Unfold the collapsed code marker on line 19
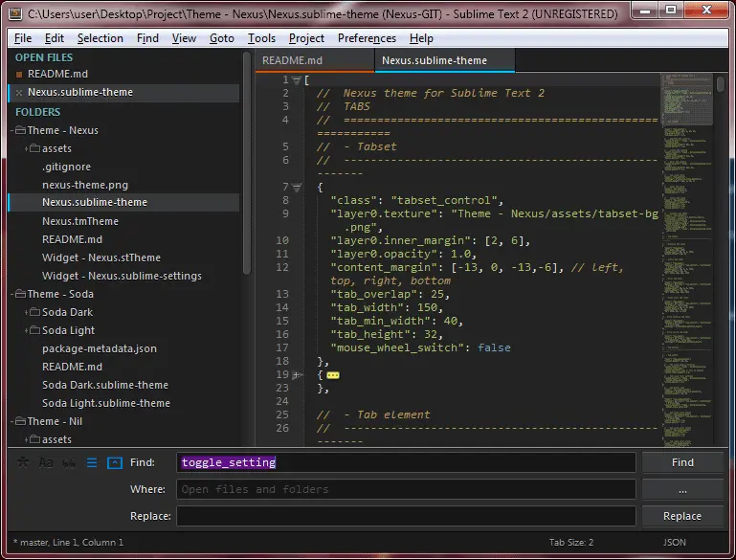Image resolution: width=736 pixels, height=560 pixels. [x=333, y=375]
